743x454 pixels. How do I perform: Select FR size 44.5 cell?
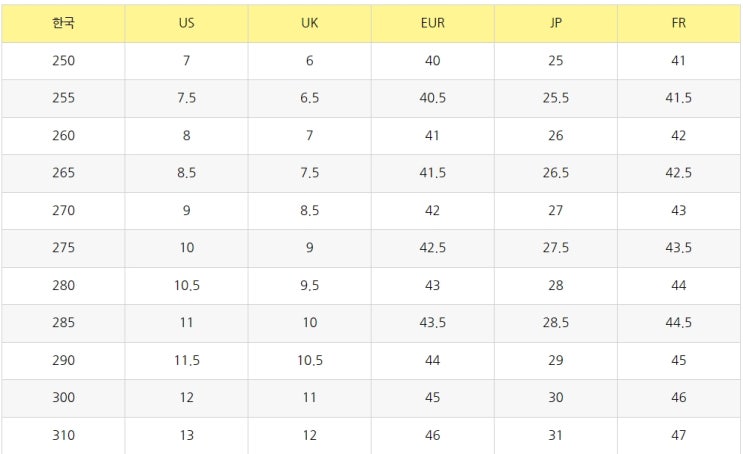679,323
